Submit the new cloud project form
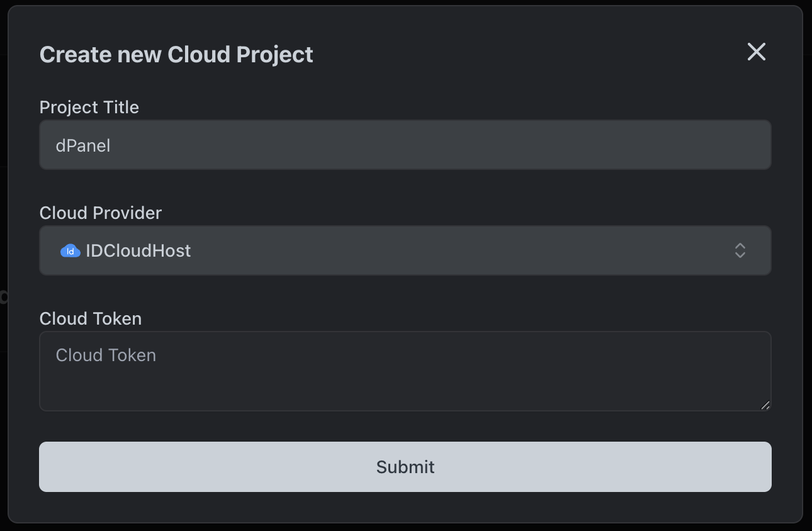 [x=405, y=467]
